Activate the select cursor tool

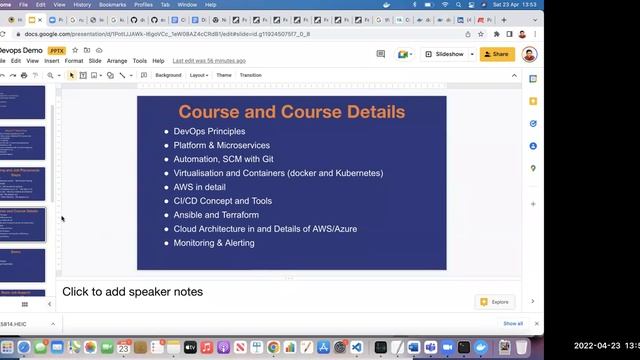point(71,76)
